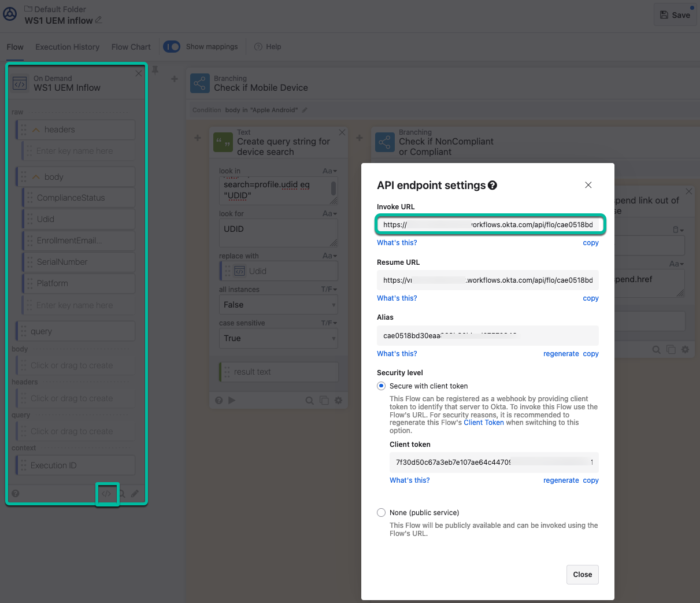Click the Invoke URL text field
700x603 pixels.
pyautogui.click(x=488, y=225)
